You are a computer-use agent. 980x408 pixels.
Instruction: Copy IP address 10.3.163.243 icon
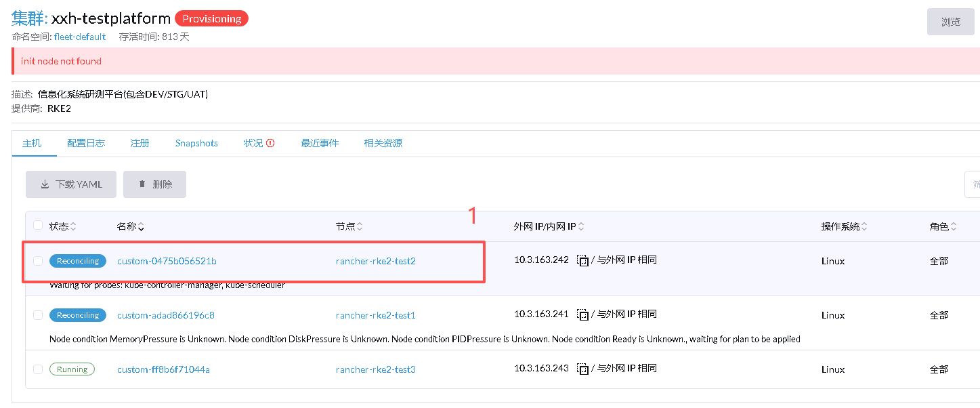[582, 369]
